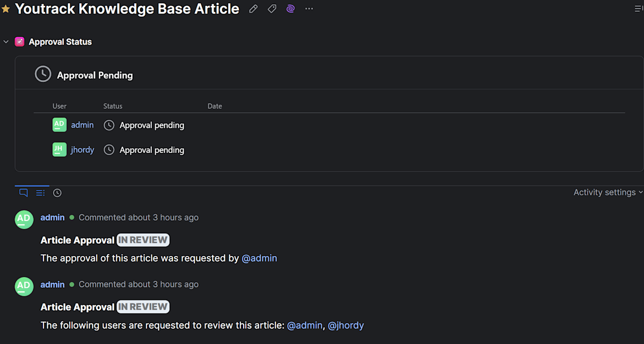Open admin user link in approval table
Viewport: 644px width, 344px height.
pos(83,125)
